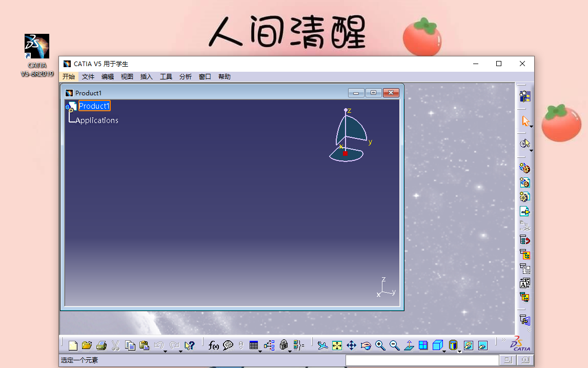
Task: Open the 窗口 menu
Action: [205, 76]
